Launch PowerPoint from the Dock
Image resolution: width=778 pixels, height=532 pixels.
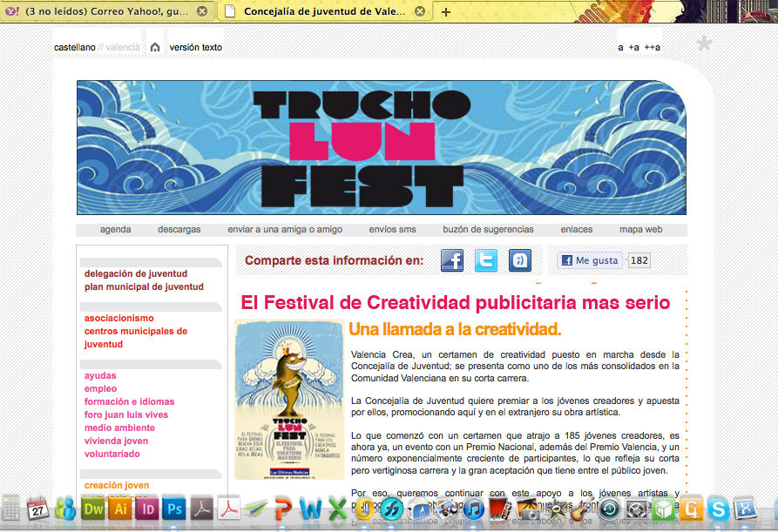(283, 509)
